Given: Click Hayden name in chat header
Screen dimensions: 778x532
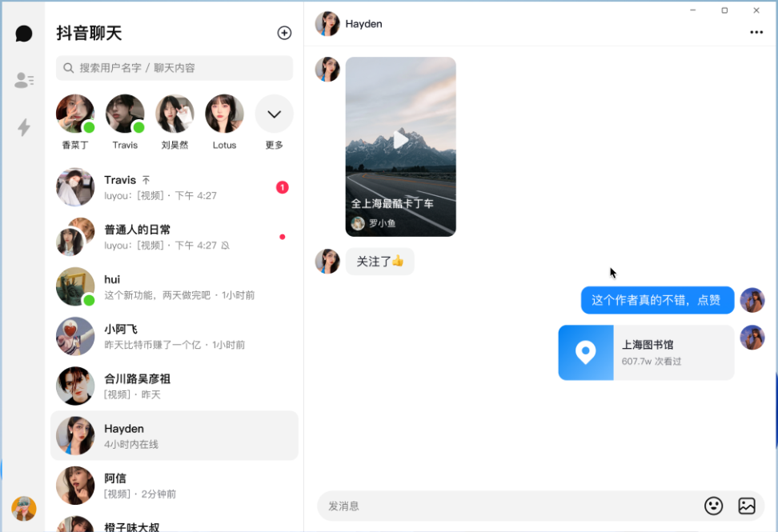Looking at the screenshot, I should pyautogui.click(x=363, y=24).
